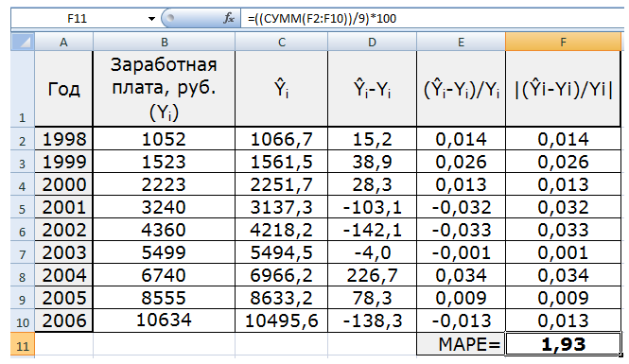This screenshot has width=629, height=364.
Task: Click the Ŷi header cell in column C
Action: coord(282,89)
